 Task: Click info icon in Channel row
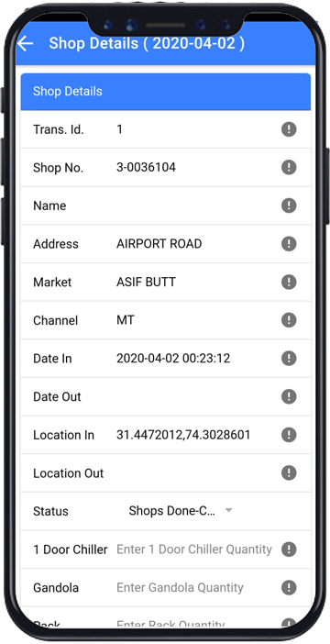click(x=289, y=320)
